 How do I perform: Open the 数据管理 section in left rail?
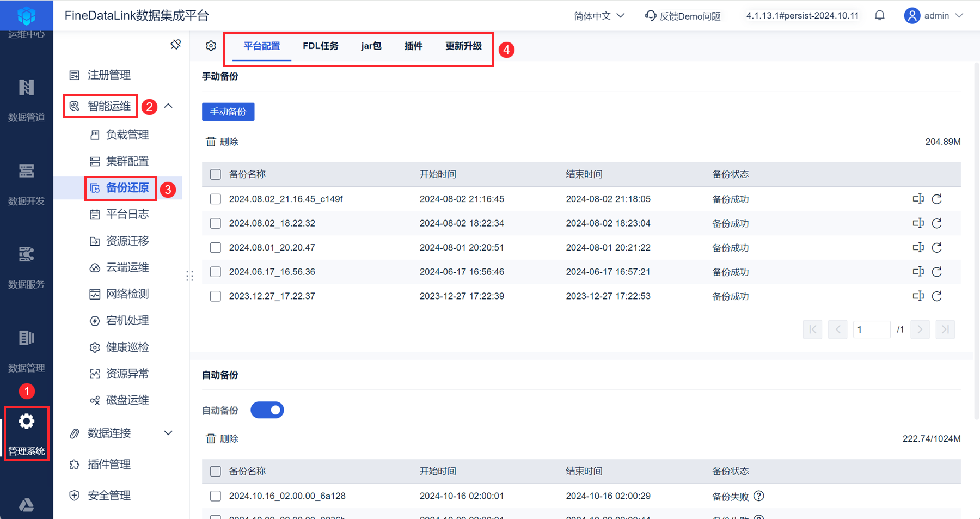[26, 351]
